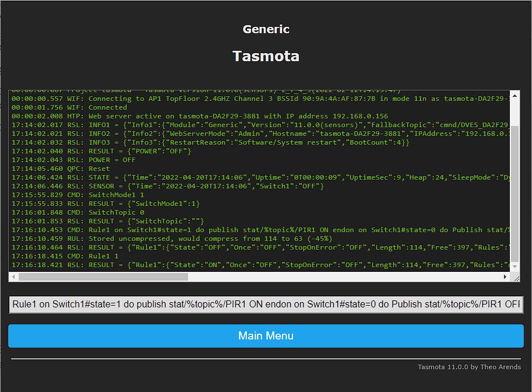Open the Main Menu
The height and width of the screenshot is (392, 532).
(266, 335)
